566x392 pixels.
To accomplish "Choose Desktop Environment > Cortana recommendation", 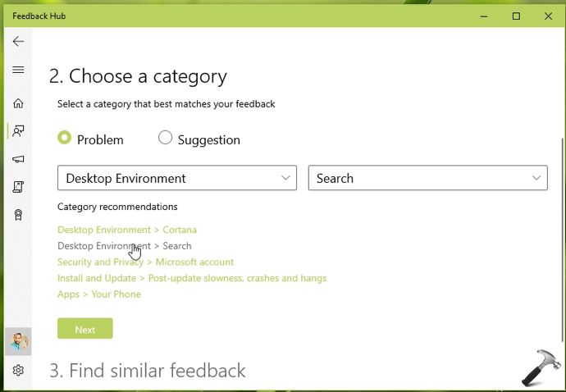I will click(x=127, y=230).
